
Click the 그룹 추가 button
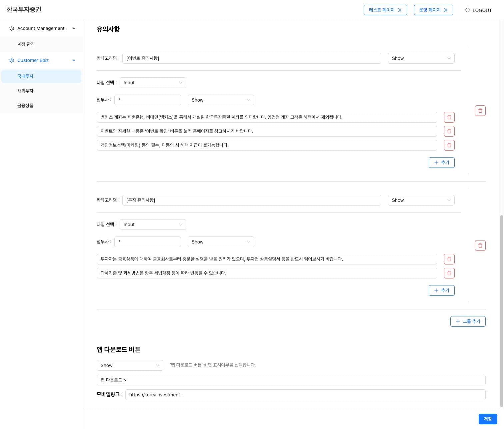pos(468,321)
